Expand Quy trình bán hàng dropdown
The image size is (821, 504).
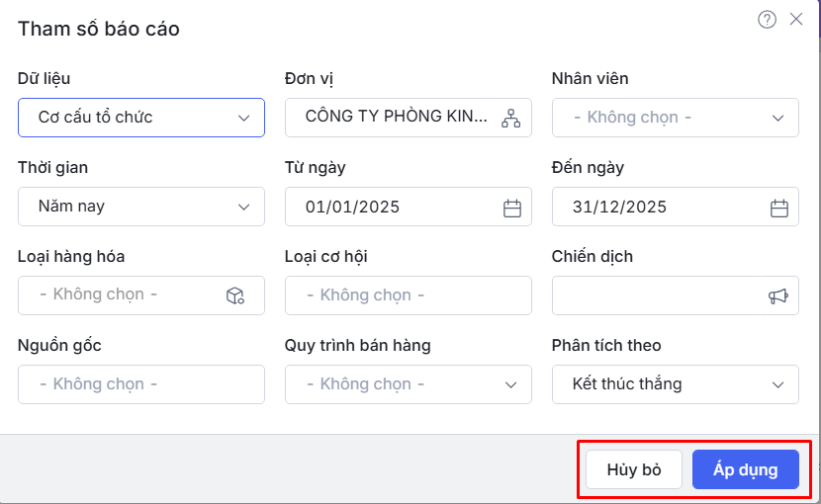(x=510, y=384)
